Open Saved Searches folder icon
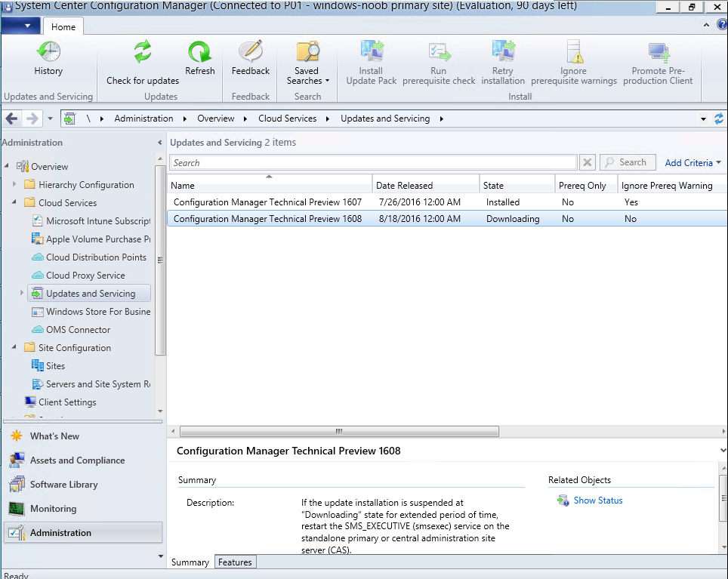This screenshot has height=579, width=728. (307, 51)
